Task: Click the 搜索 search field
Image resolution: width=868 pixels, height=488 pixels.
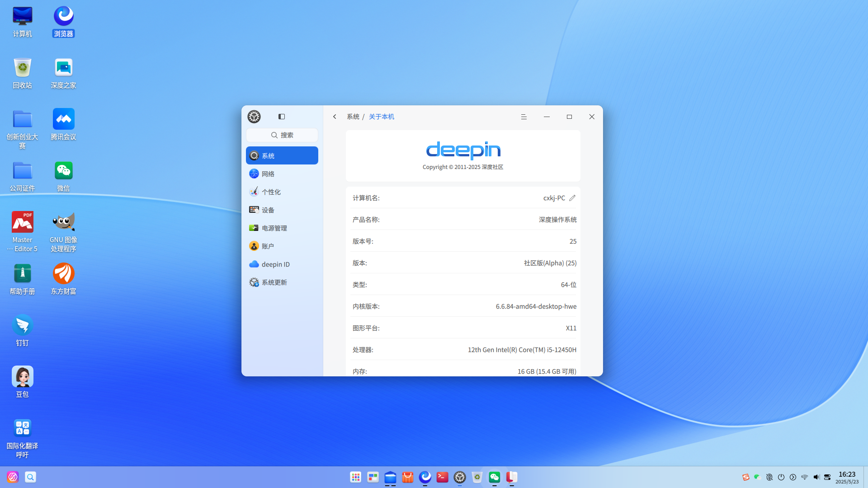Action: [282, 135]
